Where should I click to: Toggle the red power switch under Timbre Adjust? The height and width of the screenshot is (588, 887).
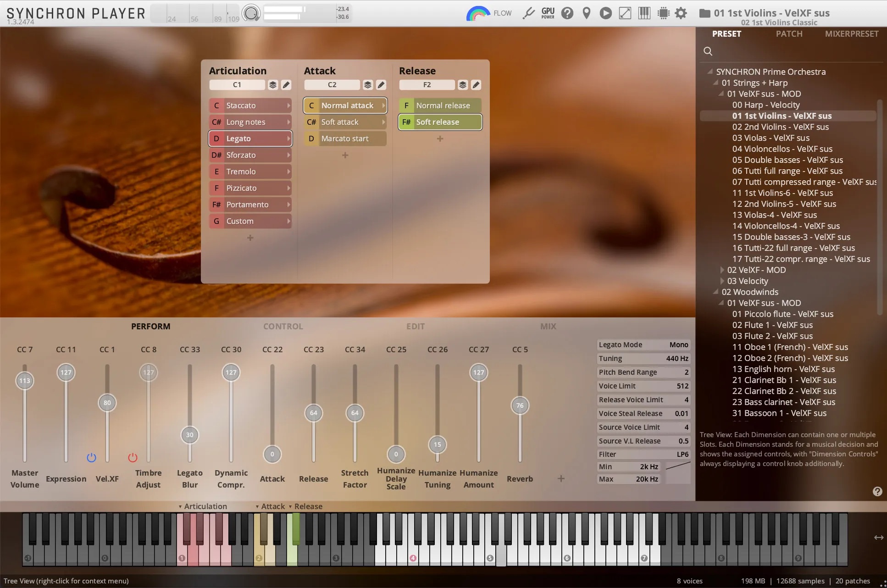(132, 457)
